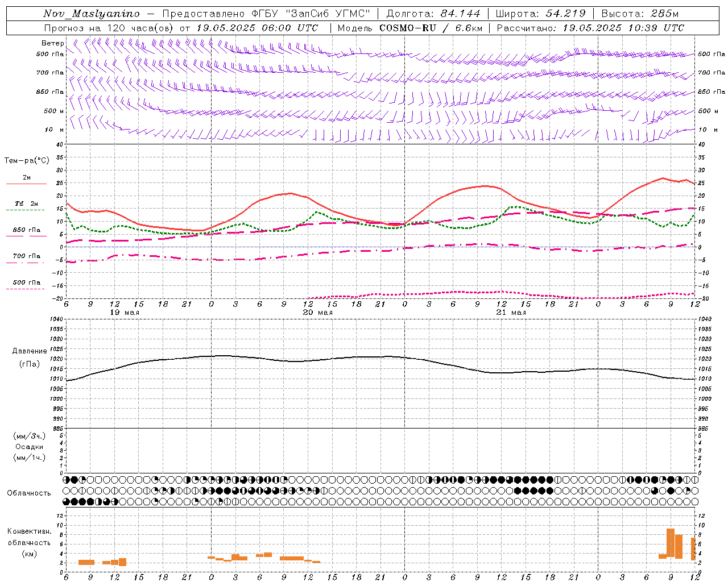Screen dimensions: 728x582
Task: Click the Рассчитано: 19.05.2025 10:39 UTC timestamp
Action: (590, 28)
